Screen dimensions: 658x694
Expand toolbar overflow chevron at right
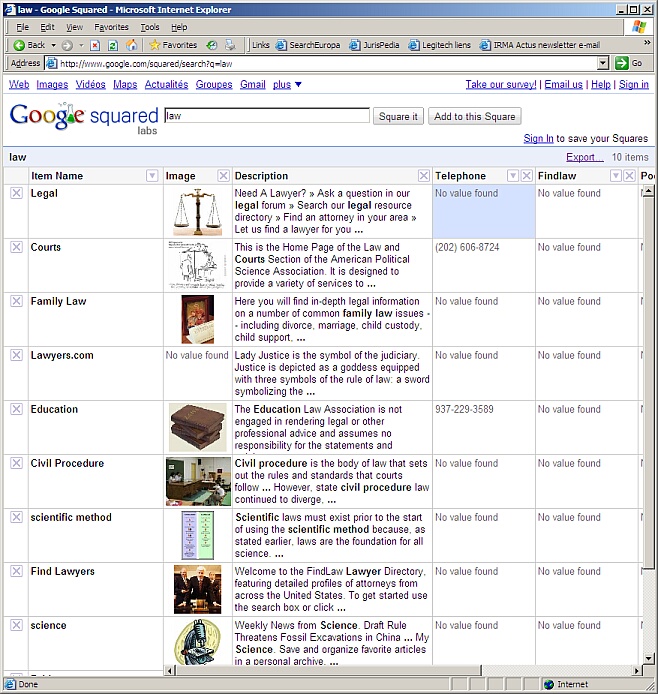coord(647,42)
